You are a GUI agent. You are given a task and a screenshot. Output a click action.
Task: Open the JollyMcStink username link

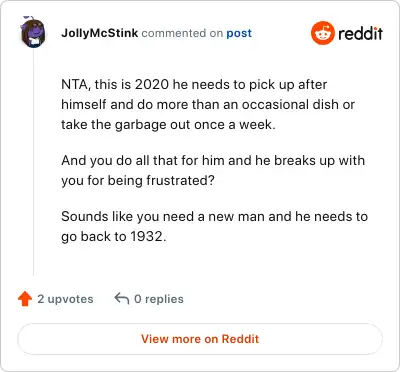click(99, 33)
